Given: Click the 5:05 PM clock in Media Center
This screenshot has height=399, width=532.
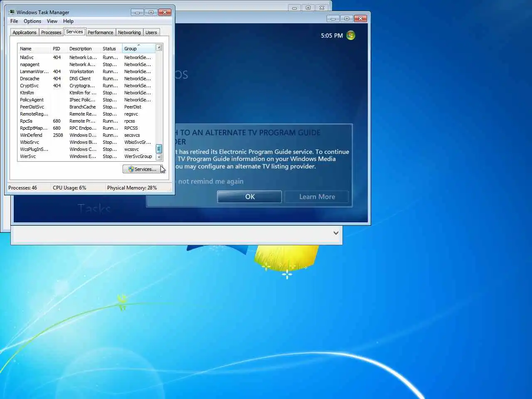Looking at the screenshot, I should (x=332, y=36).
